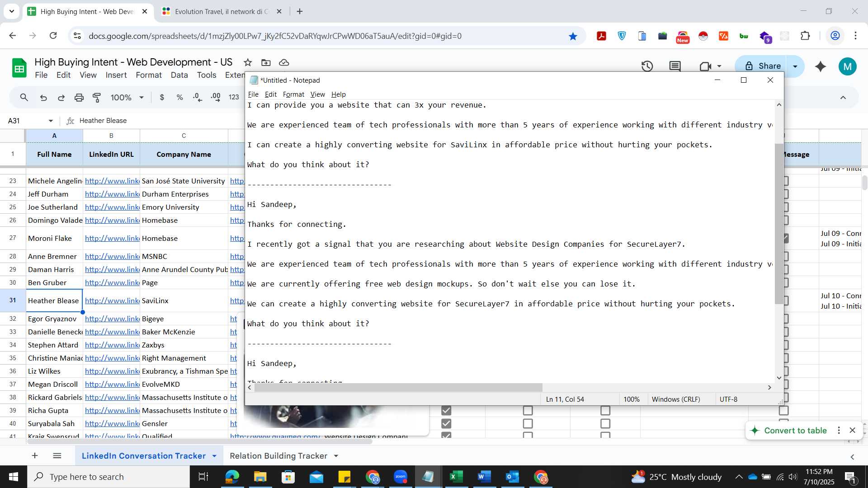Check the third checkbox in row 40
Image resolution: width=868 pixels, height=488 pixels.
[x=605, y=423]
